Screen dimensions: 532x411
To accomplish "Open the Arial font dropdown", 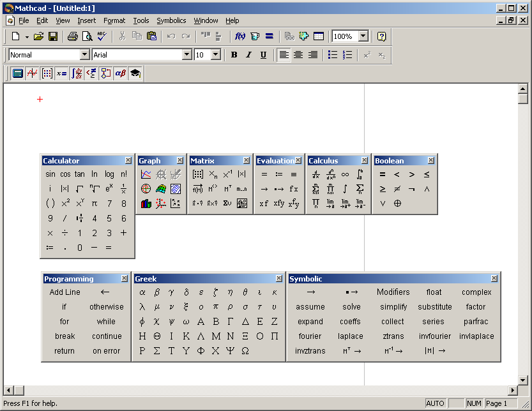I will [x=187, y=55].
